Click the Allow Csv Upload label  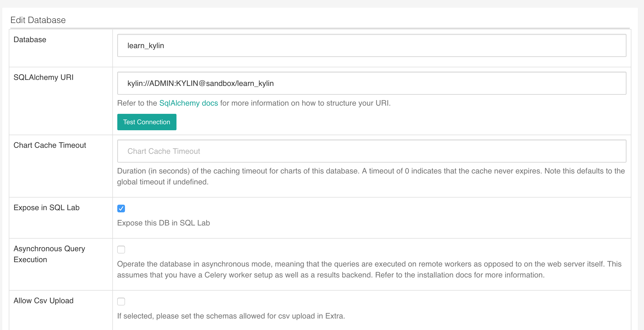pyautogui.click(x=44, y=301)
